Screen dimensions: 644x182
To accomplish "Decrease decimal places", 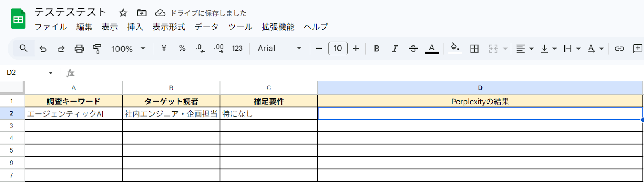I will point(200,48).
